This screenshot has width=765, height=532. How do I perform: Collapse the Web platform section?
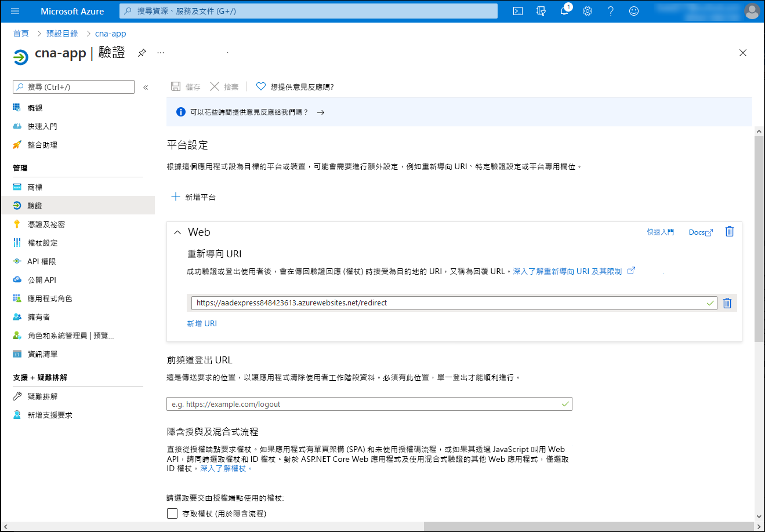(177, 232)
